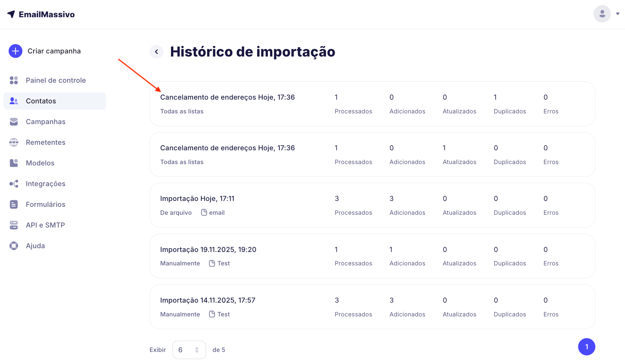Click the Painel de controle grid icon

click(x=14, y=80)
